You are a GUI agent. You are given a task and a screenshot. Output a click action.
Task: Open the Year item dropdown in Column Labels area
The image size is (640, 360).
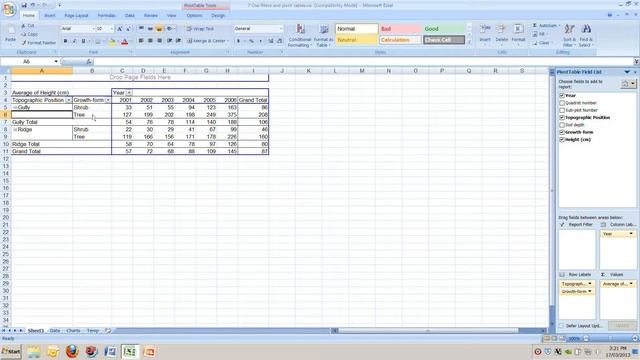[x=631, y=234]
